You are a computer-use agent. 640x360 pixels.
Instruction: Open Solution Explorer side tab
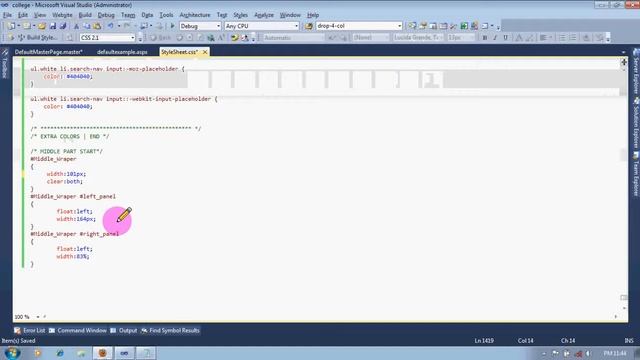[636, 122]
